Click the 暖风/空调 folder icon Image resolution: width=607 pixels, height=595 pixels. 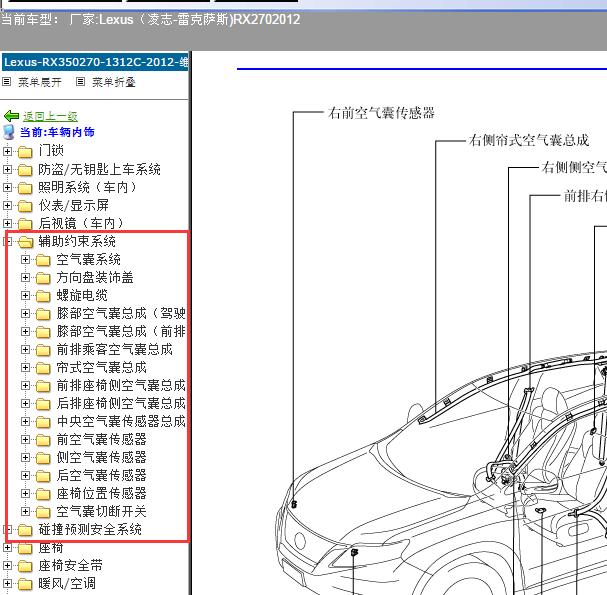point(25,584)
